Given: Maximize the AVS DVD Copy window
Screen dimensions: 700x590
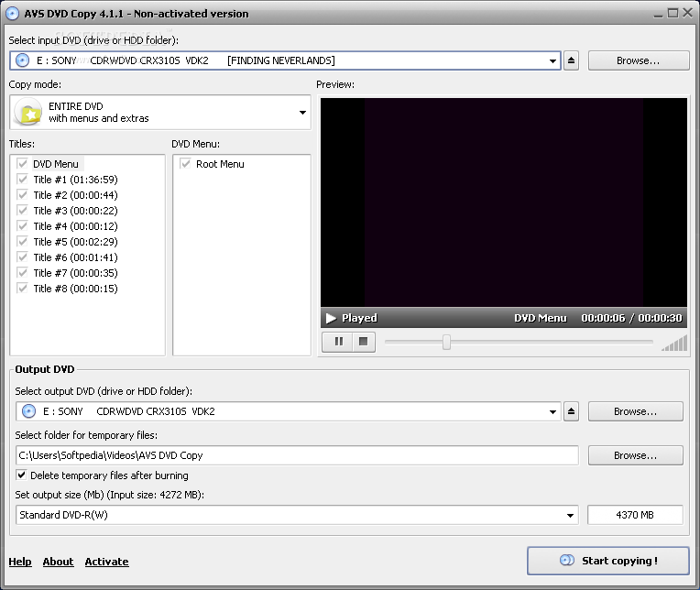Looking at the screenshot, I should tap(673, 14).
